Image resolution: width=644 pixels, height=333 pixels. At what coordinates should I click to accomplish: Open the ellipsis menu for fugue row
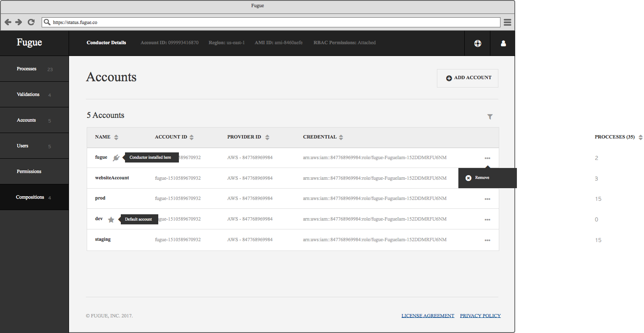click(x=487, y=158)
